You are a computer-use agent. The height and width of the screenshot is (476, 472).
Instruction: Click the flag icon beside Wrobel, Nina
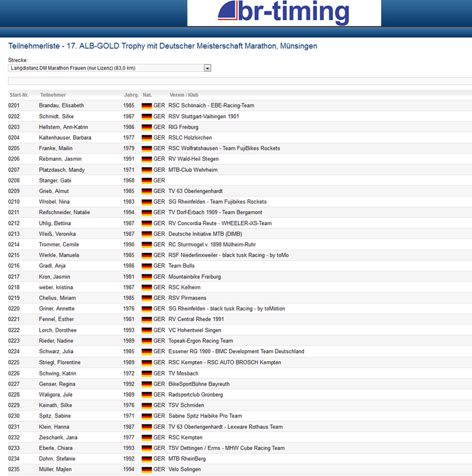point(147,202)
